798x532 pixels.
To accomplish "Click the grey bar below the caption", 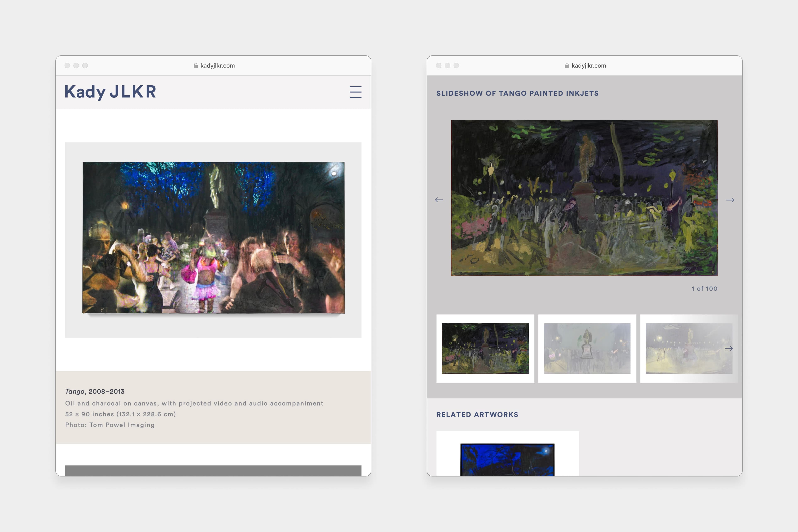I will [x=213, y=470].
